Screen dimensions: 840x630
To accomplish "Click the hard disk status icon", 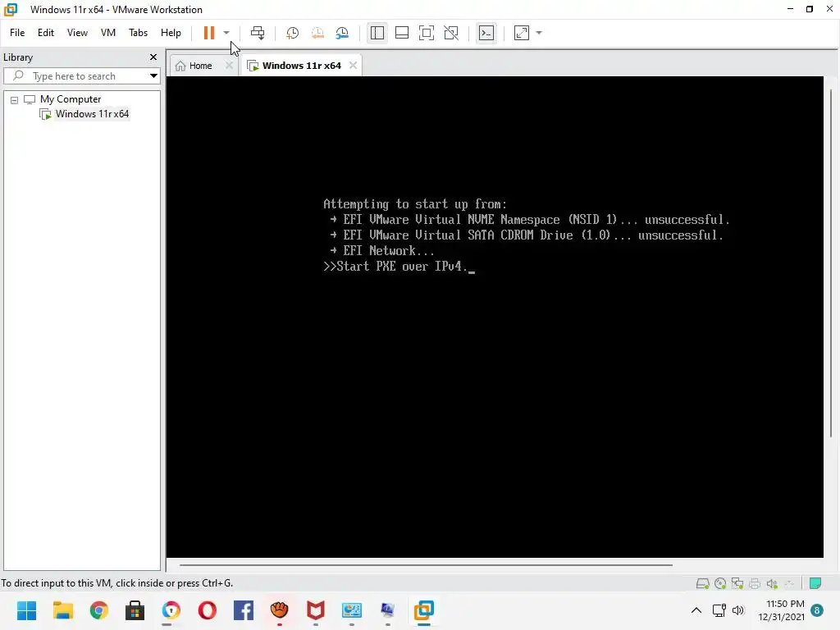I will tap(702, 583).
